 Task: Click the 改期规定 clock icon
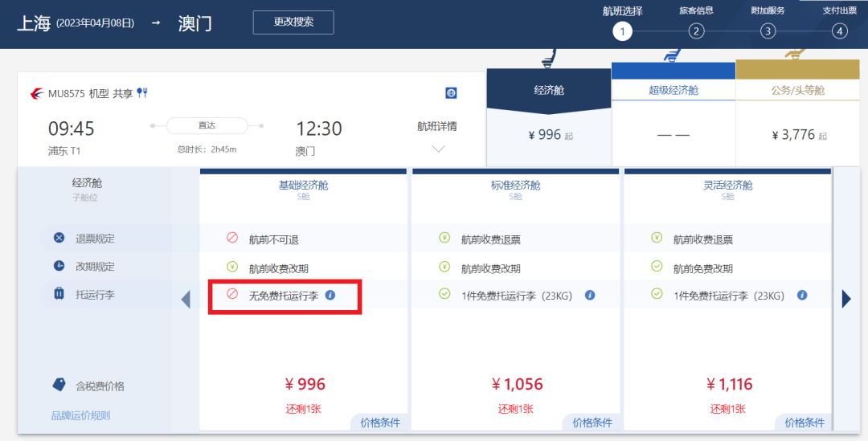point(59,266)
